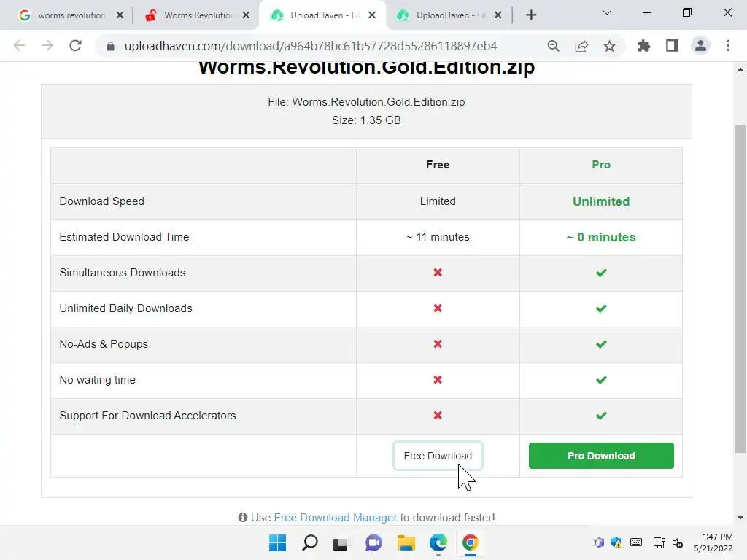747x560 pixels.
Task: Open the Chrome three-dot menu
Action: 728,46
